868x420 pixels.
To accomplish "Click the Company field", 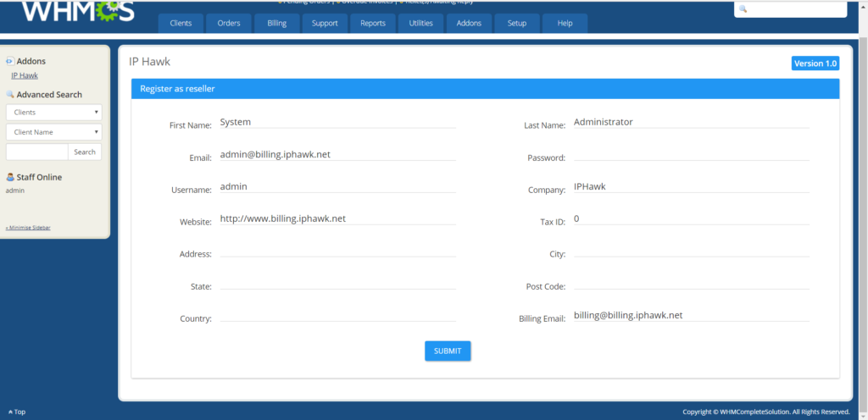I will 692,187.
